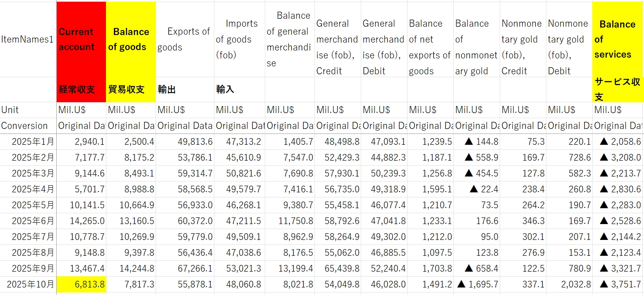The width and height of the screenshot is (644, 295).
Task: Click the Exports of goods header cell
Action: 184,40
